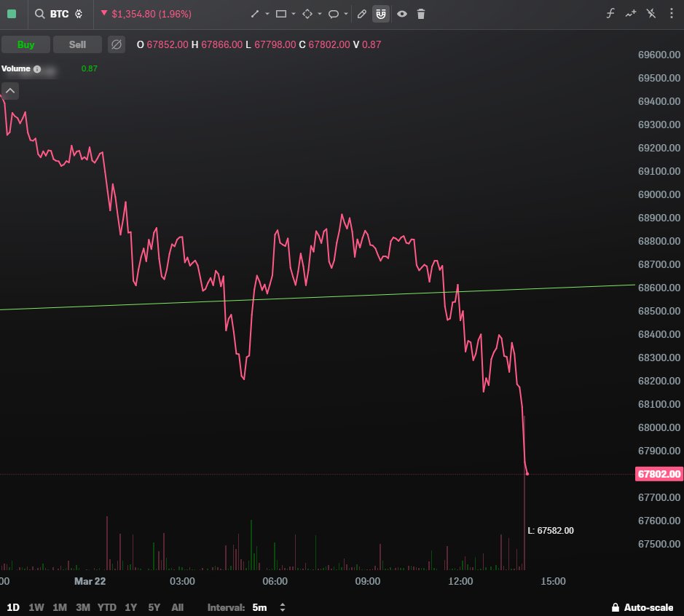Image resolution: width=684 pixels, height=616 pixels.
Task: Toggle the Auto-scale lock
Action: [642, 607]
